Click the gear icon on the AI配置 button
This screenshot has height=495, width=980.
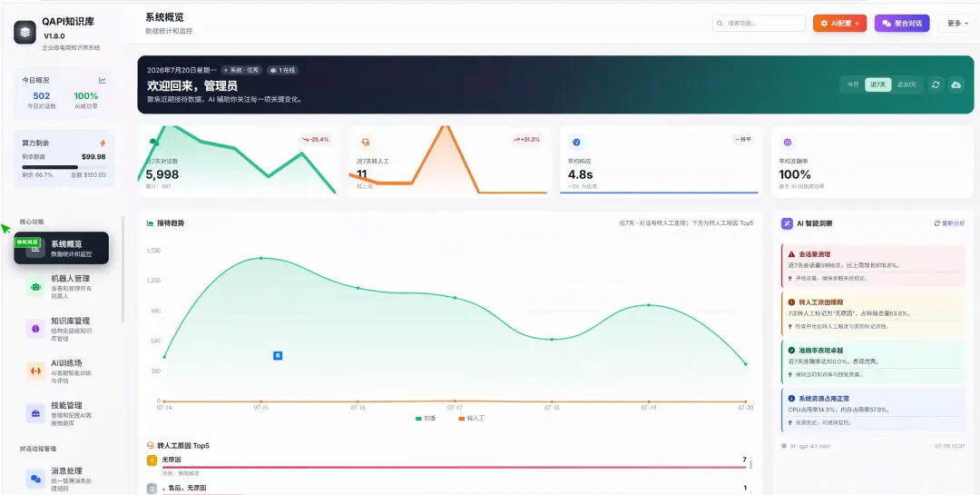(x=824, y=23)
